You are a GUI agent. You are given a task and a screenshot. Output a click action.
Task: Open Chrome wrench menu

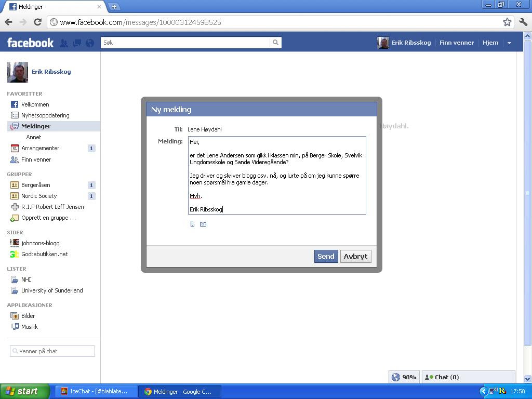click(523, 22)
